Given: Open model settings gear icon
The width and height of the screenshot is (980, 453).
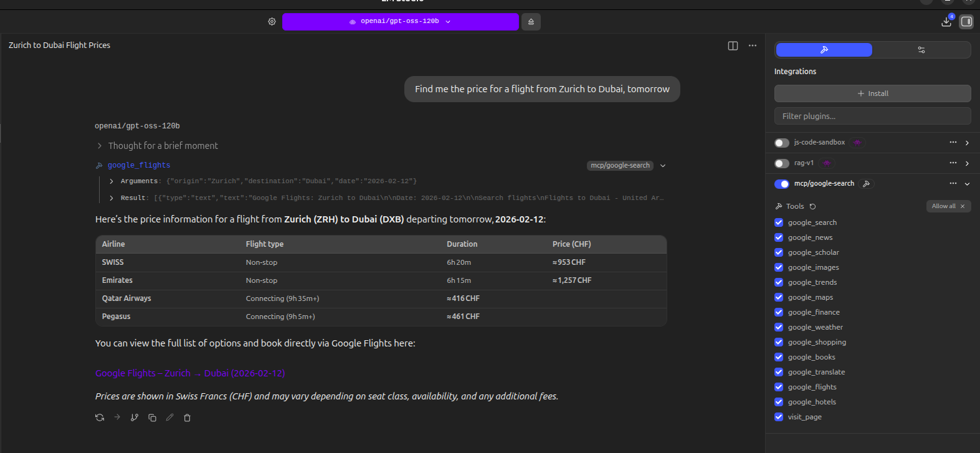Looking at the screenshot, I should pos(272,21).
